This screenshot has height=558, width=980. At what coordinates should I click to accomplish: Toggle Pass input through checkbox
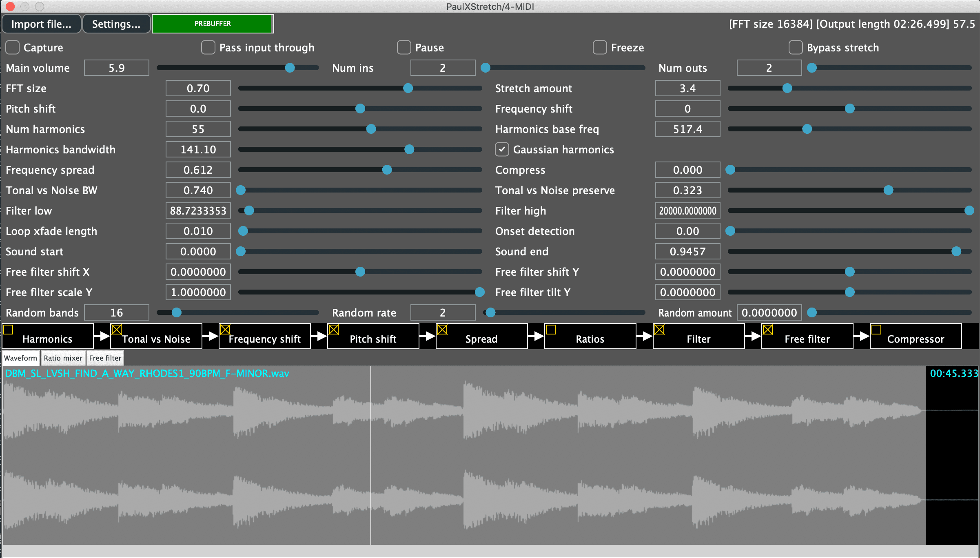(x=208, y=47)
